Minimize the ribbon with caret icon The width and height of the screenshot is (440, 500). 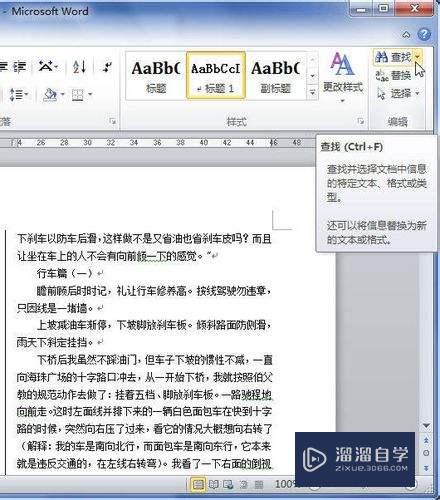coord(406,34)
